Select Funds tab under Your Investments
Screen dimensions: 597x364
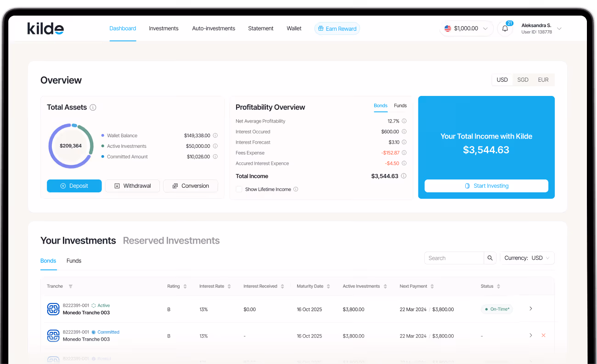(x=74, y=261)
